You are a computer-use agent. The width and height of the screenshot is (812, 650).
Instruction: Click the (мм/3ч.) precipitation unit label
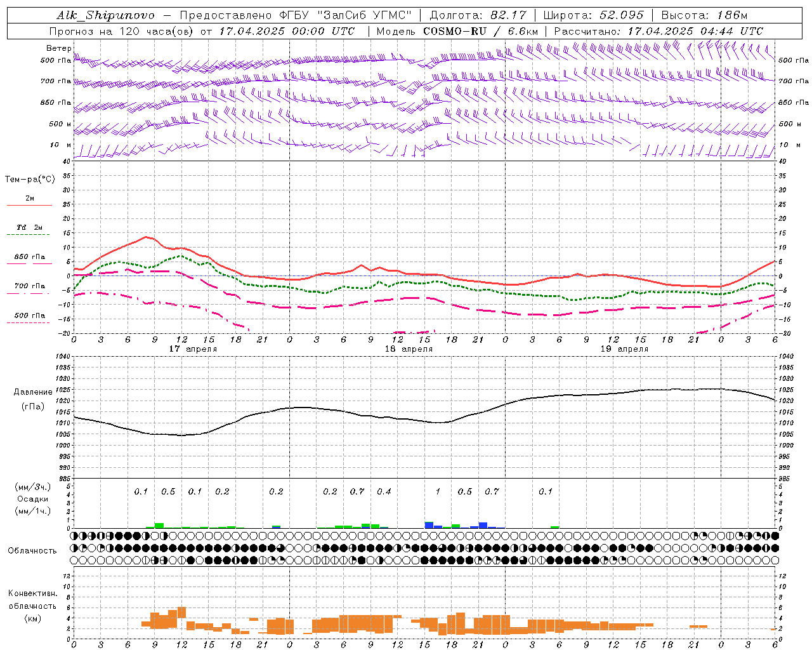tap(33, 487)
